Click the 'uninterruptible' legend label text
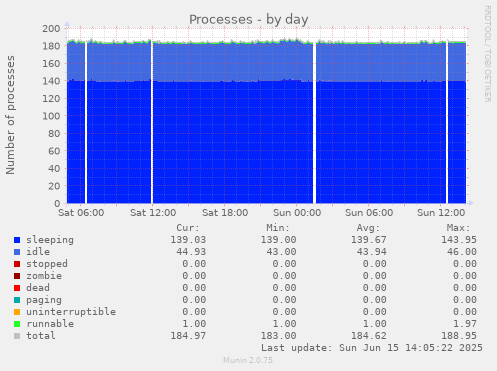 [71, 312]
